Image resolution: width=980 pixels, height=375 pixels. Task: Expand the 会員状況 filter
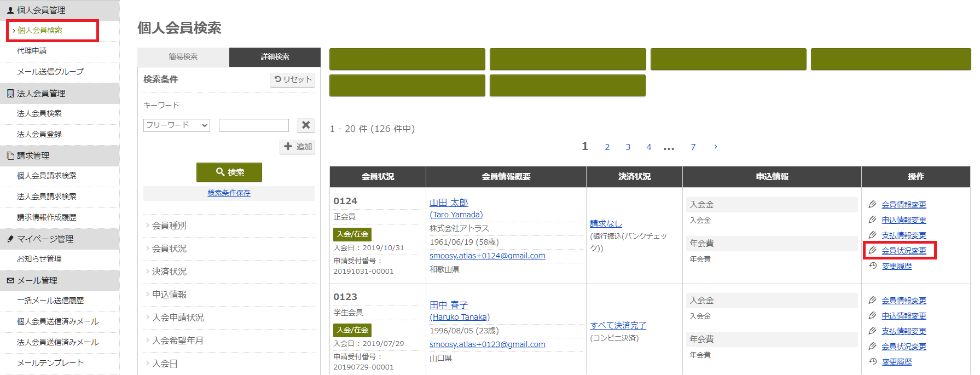(169, 249)
